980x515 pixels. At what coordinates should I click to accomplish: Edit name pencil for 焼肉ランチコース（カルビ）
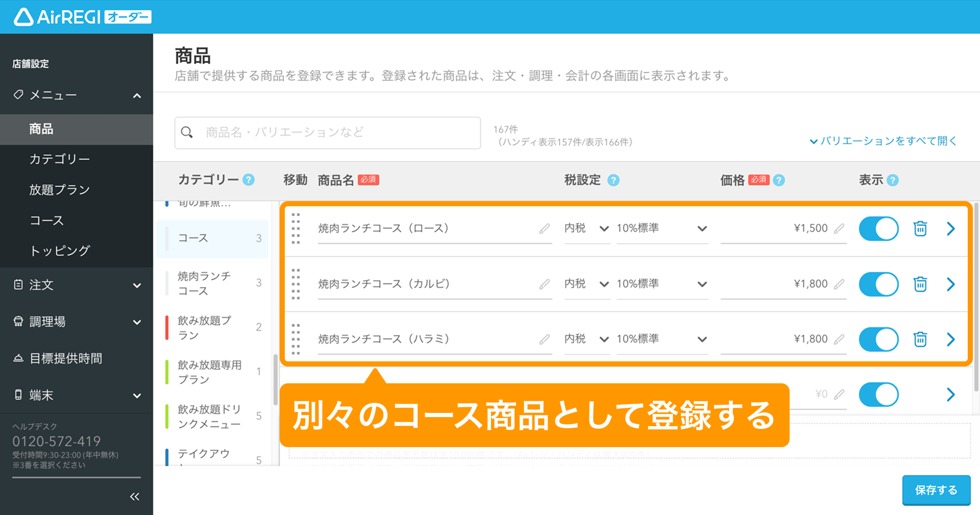tap(545, 284)
